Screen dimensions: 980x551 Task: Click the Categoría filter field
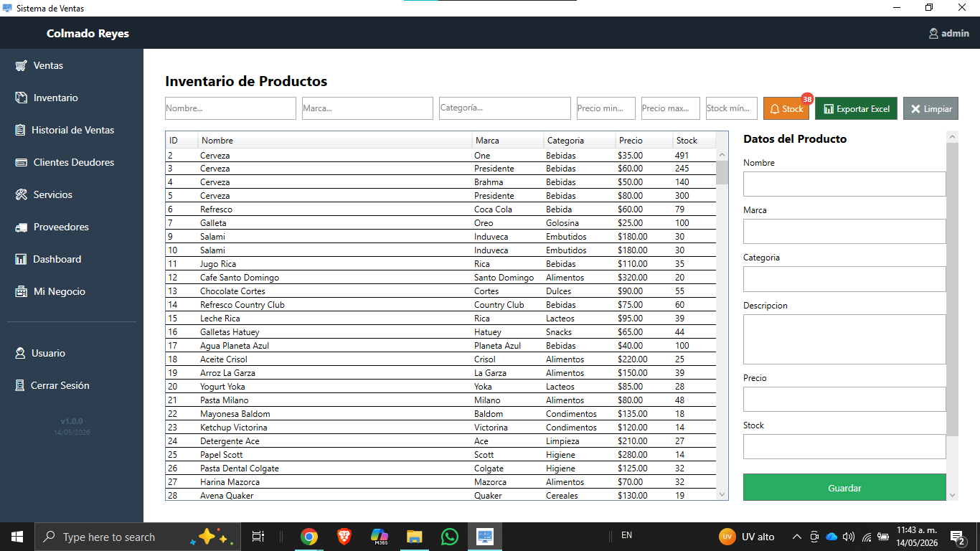(505, 108)
